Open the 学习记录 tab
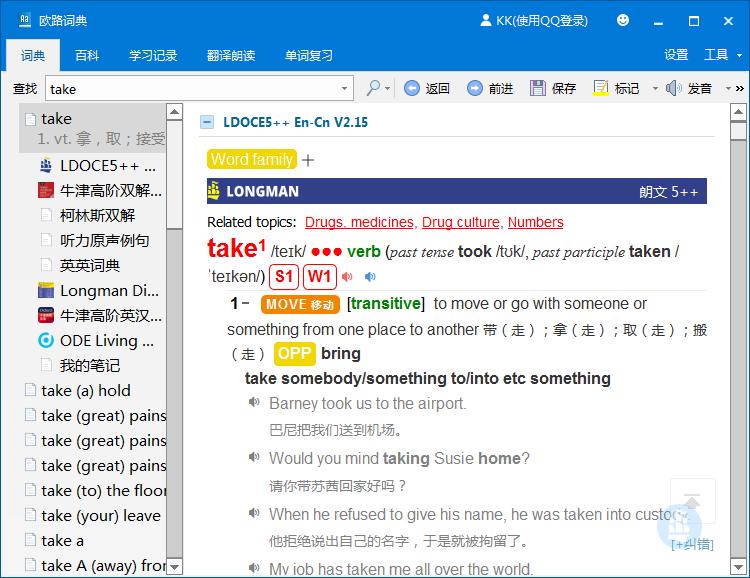The image size is (750, 578). pos(153,55)
